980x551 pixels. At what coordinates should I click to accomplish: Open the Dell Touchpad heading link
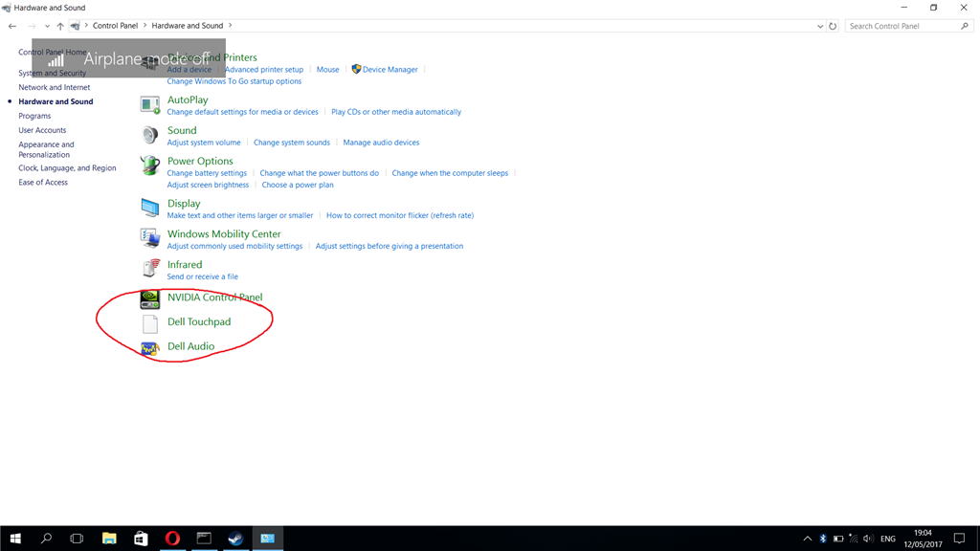tap(199, 321)
